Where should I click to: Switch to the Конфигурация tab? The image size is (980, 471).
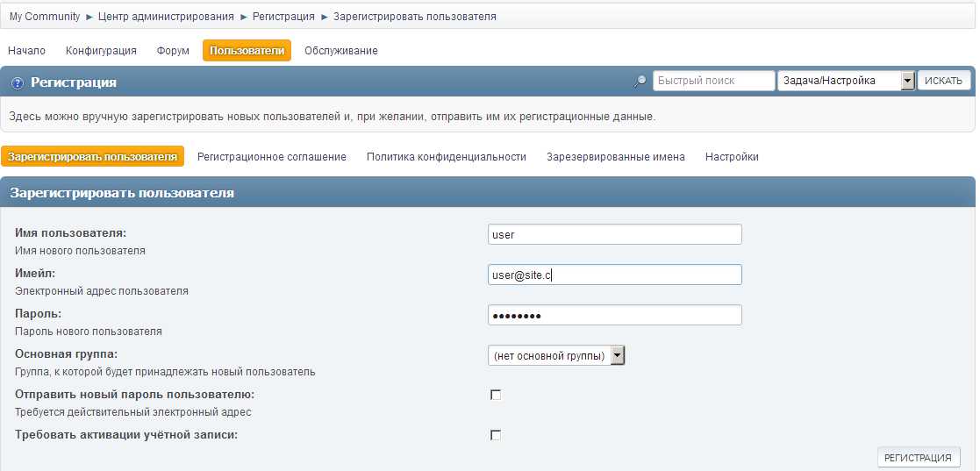coord(101,51)
